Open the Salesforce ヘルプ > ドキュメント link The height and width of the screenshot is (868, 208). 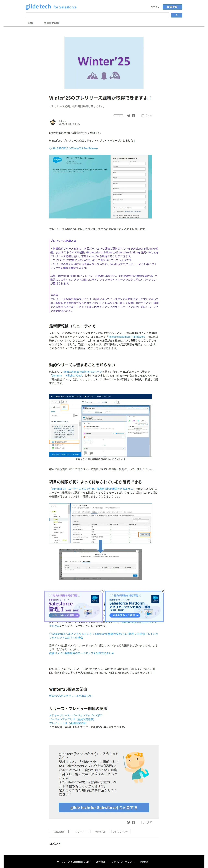click(x=104, y=635)
